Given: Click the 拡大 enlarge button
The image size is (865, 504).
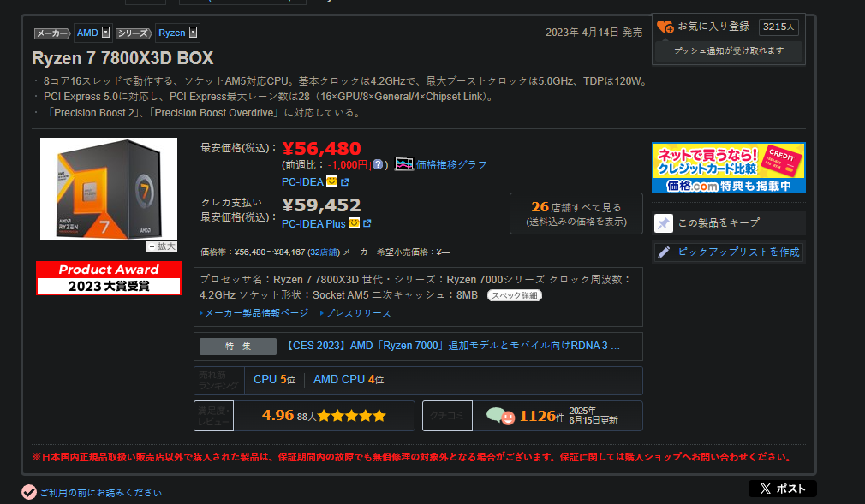Looking at the screenshot, I should [162, 246].
